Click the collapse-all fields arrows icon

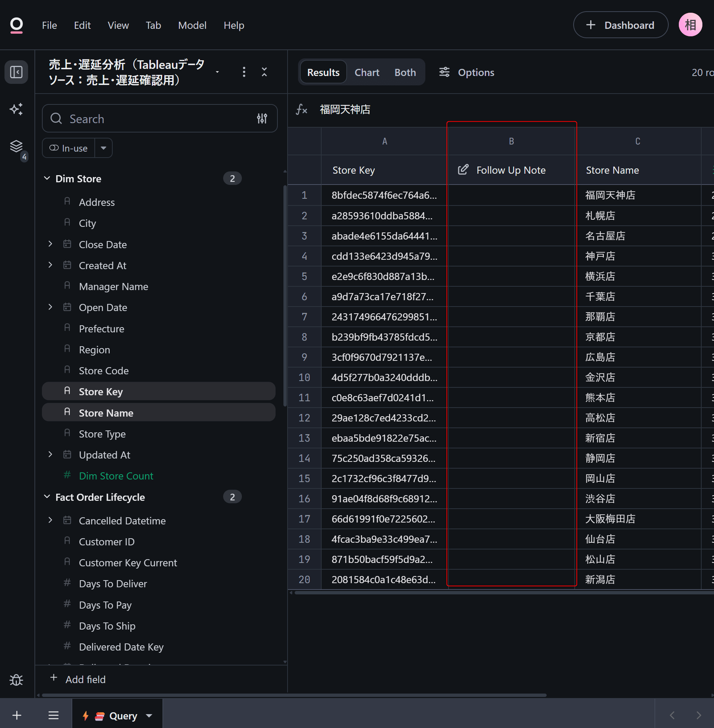[264, 72]
